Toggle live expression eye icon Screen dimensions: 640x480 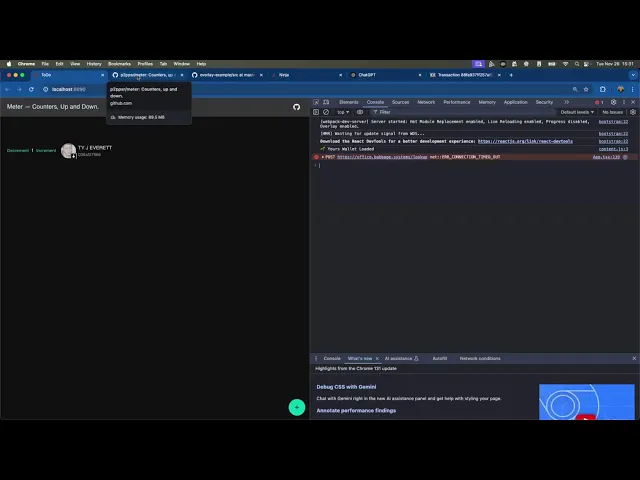pos(360,112)
